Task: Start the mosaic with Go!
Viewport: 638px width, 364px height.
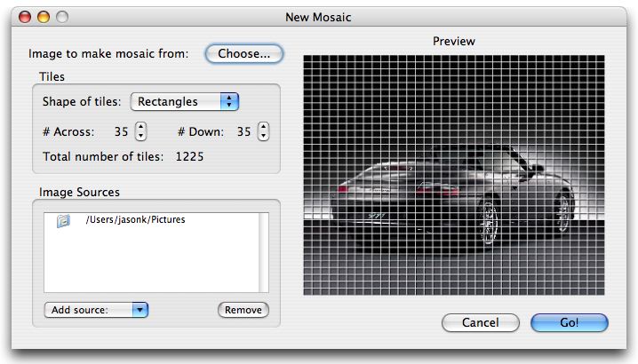Action: [x=570, y=322]
